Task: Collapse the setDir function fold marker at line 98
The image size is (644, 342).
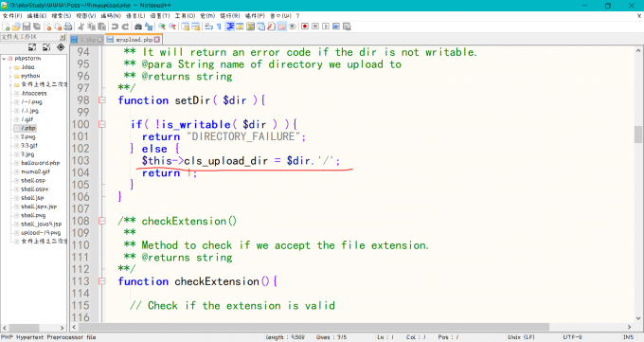Action: (x=102, y=99)
